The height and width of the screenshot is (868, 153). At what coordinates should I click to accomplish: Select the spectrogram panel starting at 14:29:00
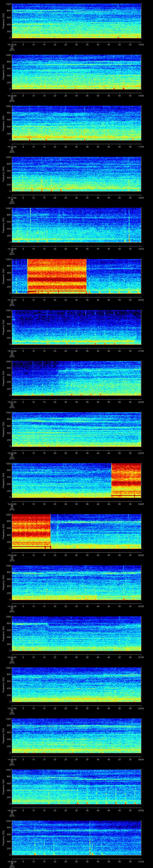click(76, 787)
